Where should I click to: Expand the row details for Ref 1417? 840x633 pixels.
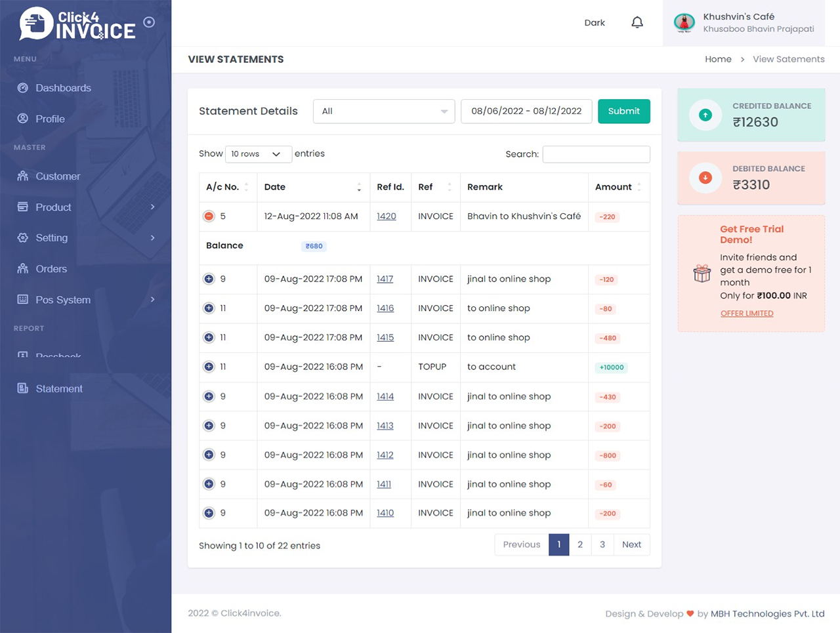pyautogui.click(x=209, y=279)
